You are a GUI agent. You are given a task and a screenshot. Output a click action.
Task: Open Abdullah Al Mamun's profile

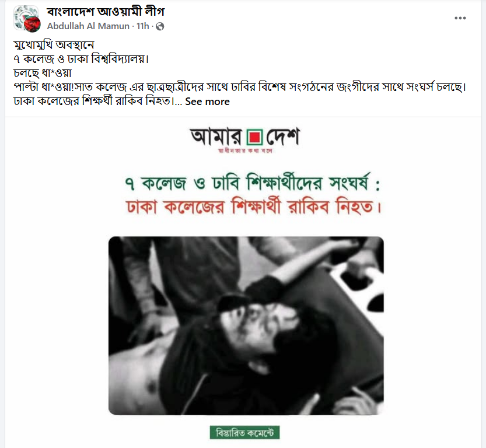[88, 26]
